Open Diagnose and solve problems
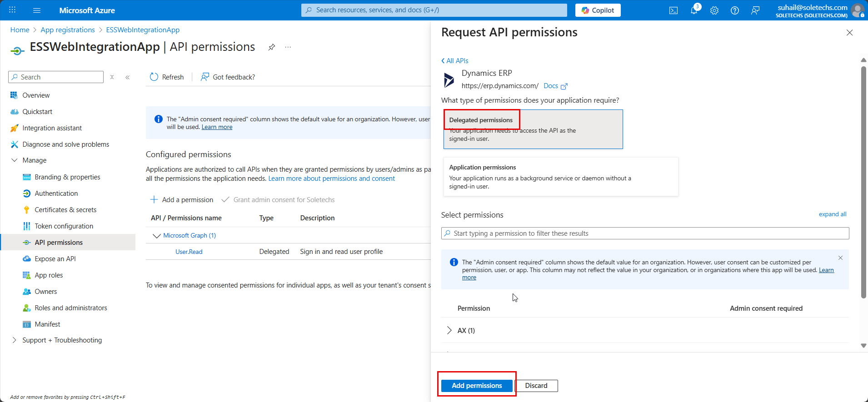The width and height of the screenshot is (868, 402). point(66,144)
